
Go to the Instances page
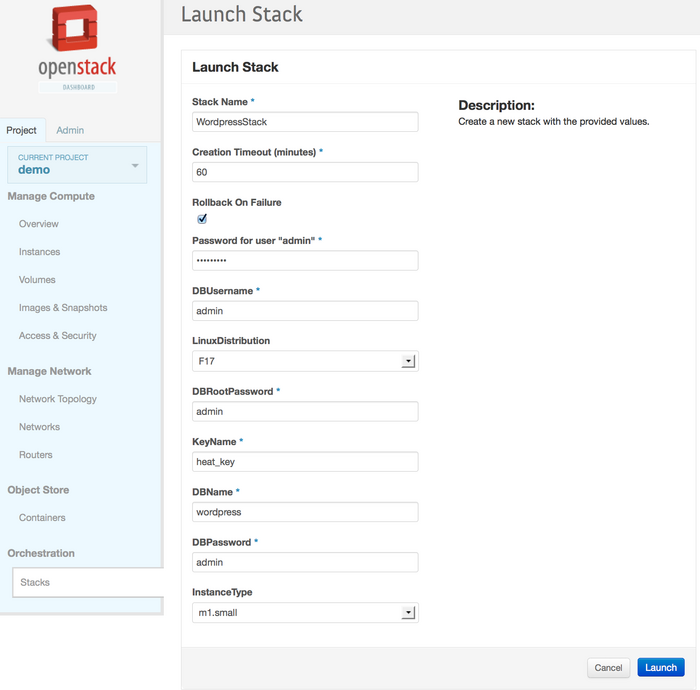[x=40, y=252]
